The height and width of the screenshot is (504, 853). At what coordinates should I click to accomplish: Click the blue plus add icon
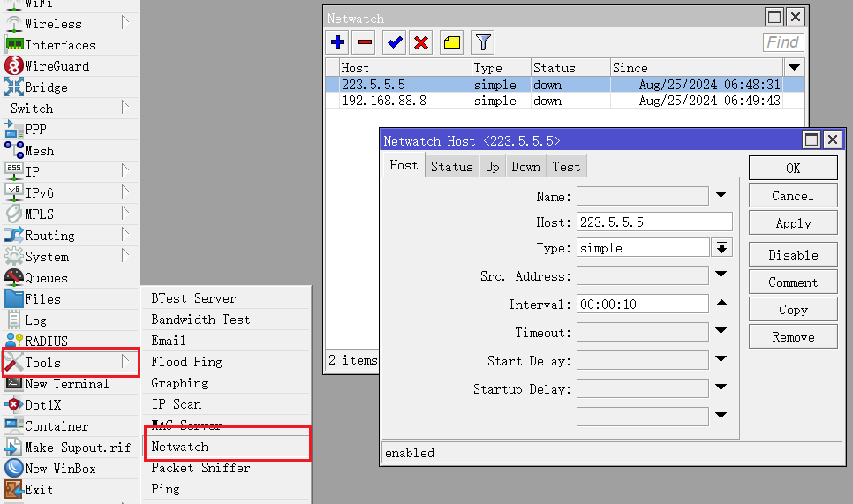coord(337,42)
